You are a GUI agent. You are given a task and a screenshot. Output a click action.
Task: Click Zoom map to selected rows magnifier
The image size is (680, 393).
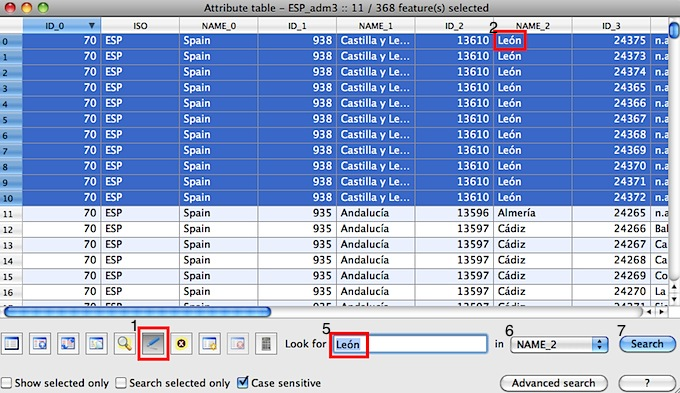pyautogui.click(x=124, y=344)
